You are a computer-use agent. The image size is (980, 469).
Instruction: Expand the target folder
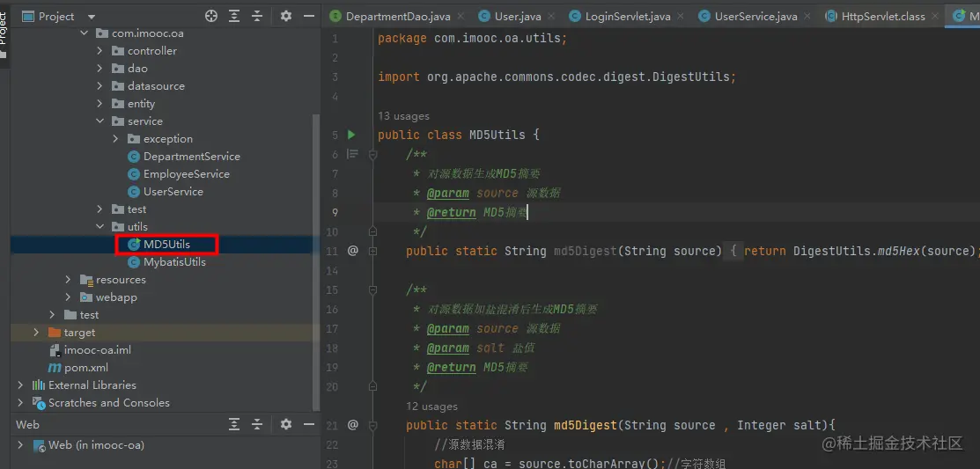click(x=37, y=333)
